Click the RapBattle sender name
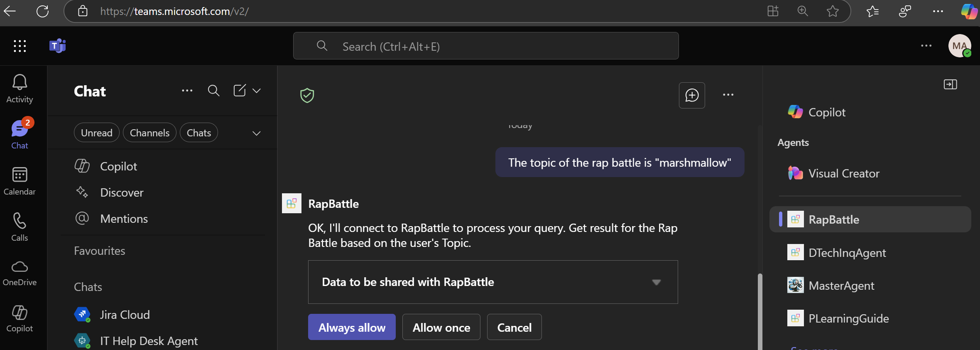 click(x=333, y=204)
